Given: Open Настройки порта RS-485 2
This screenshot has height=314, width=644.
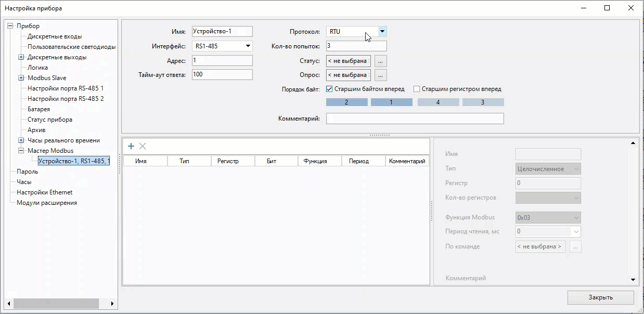Looking at the screenshot, I should click(66, 99).
